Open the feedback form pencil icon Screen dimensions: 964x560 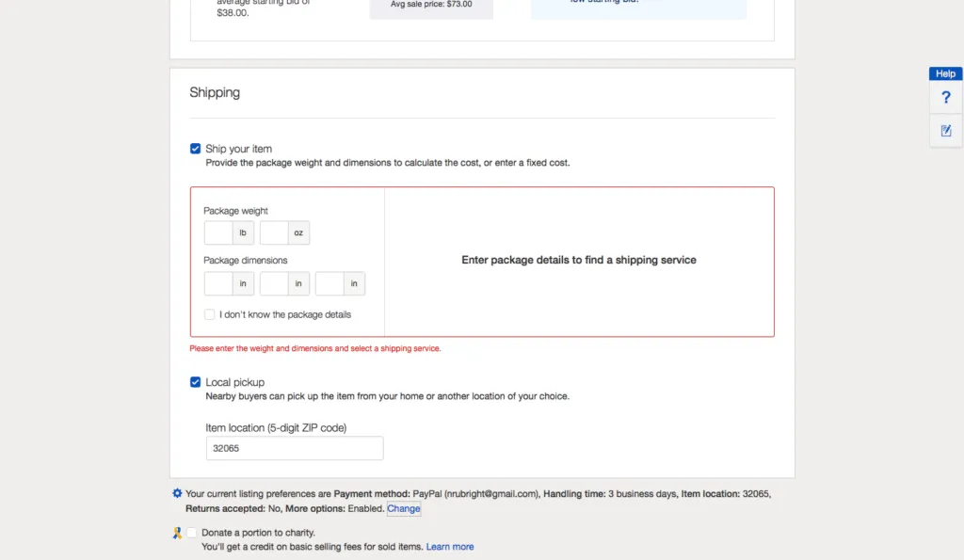click(945, 130)
